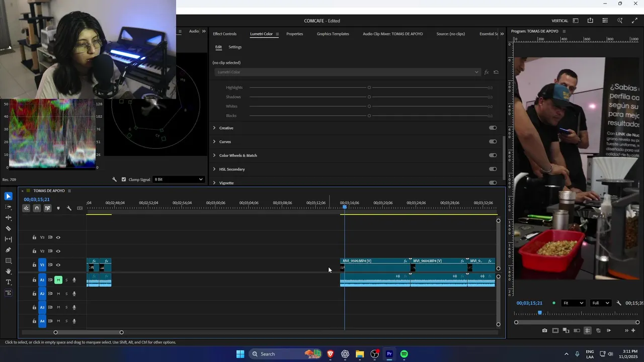Select the Rectangle shape tool
The width and height of the screenshot is (644, 362).
8,260
